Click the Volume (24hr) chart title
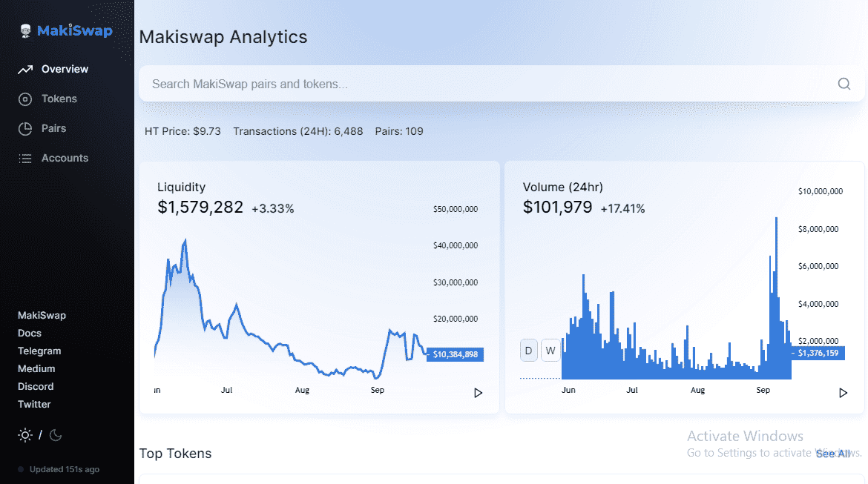 (563, 187)
